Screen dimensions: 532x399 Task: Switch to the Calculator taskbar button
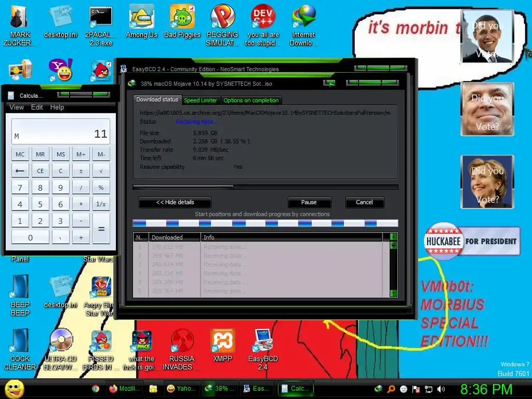296,389
